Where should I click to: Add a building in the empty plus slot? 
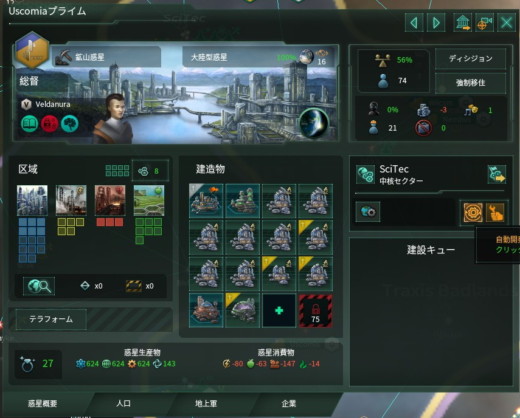coord(279,311)
